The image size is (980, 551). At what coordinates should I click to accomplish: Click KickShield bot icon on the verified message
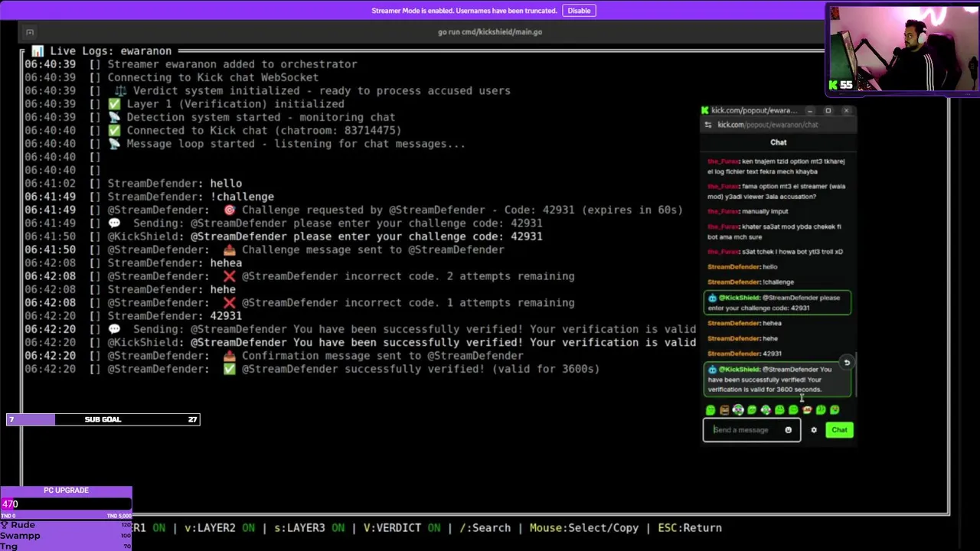(712, 370)
